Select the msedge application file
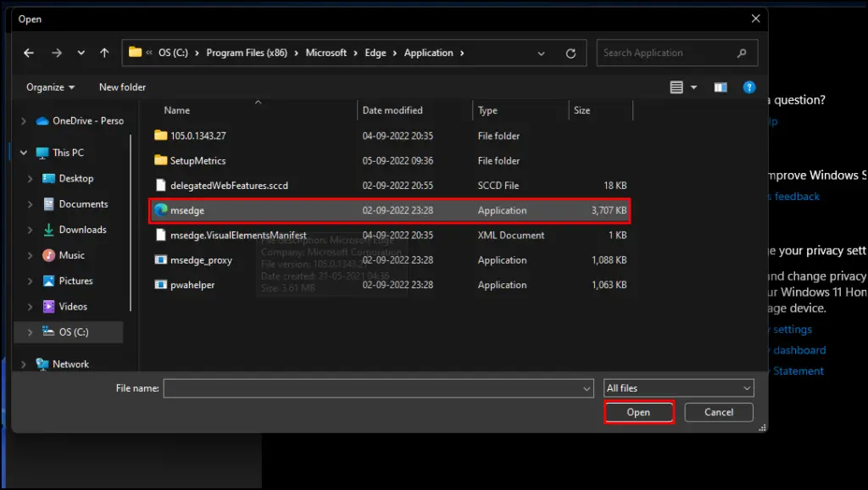Viewport: 868px width, 490px height. click(390, 210)
